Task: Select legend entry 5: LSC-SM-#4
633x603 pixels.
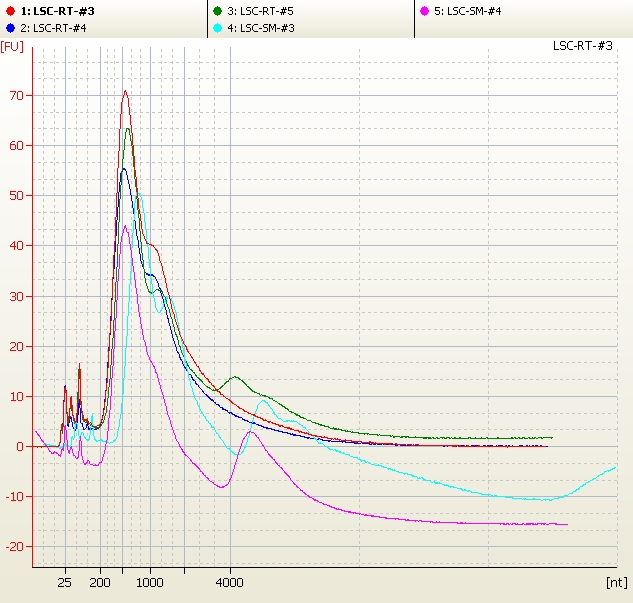Action: point(461,11)
